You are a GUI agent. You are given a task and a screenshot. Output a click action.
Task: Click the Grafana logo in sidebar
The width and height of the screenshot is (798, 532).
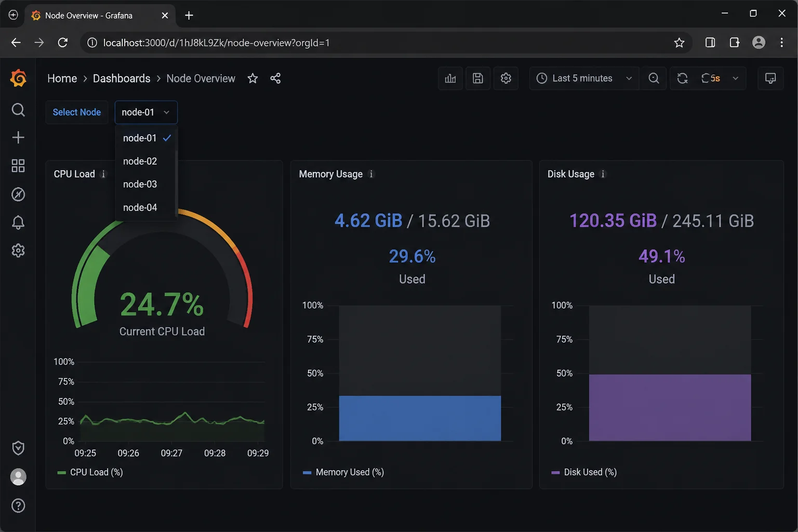[18, 78]
